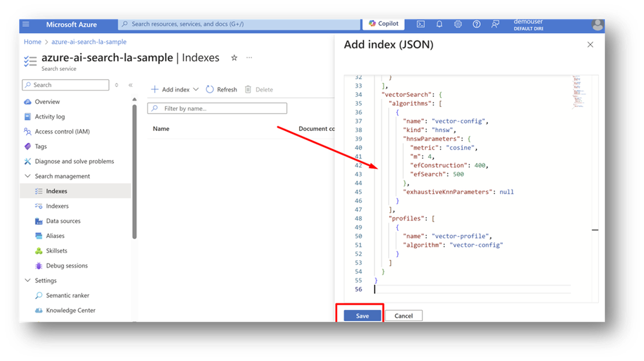Screen dimensions: 644x361
Task: Click "efConstruction" value 400
Action: pyautogui.click(x=480, y=166)
